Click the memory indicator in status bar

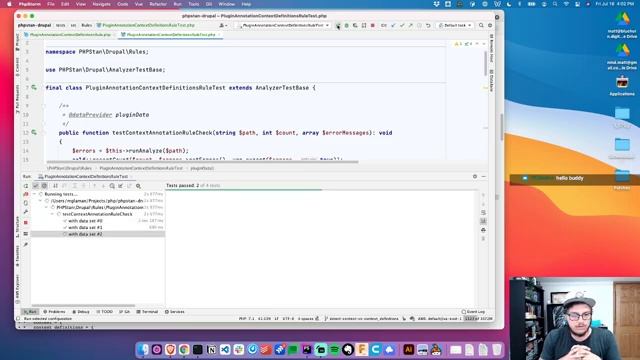tap(478, 318)
